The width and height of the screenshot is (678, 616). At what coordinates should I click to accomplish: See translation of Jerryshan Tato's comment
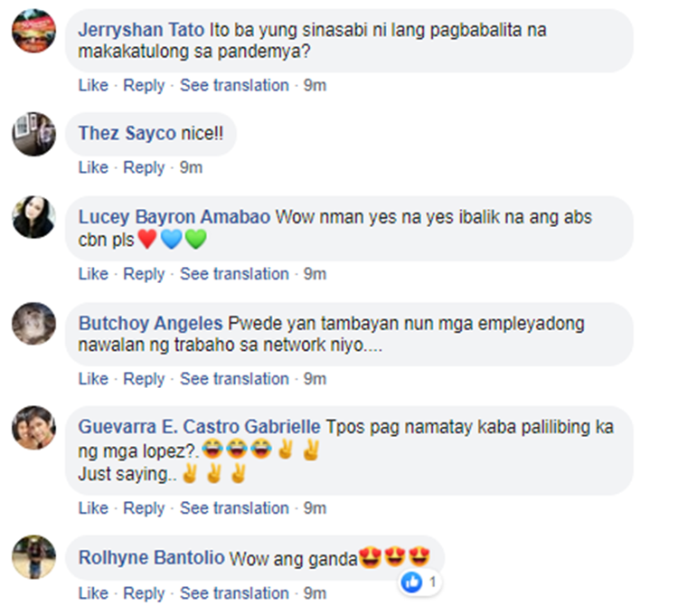[x=234, y=85]
